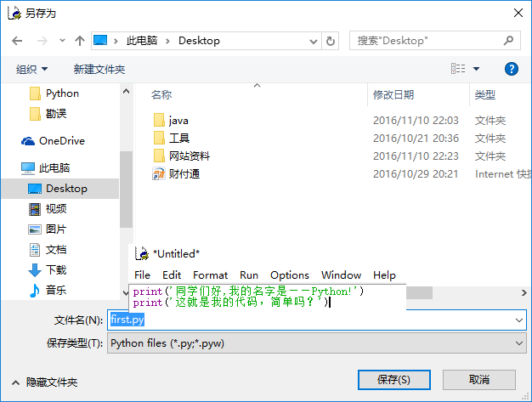Select Desktop in the address path
Image resolution: width=532 pixels, height=402 pixels.
point(199,41)
